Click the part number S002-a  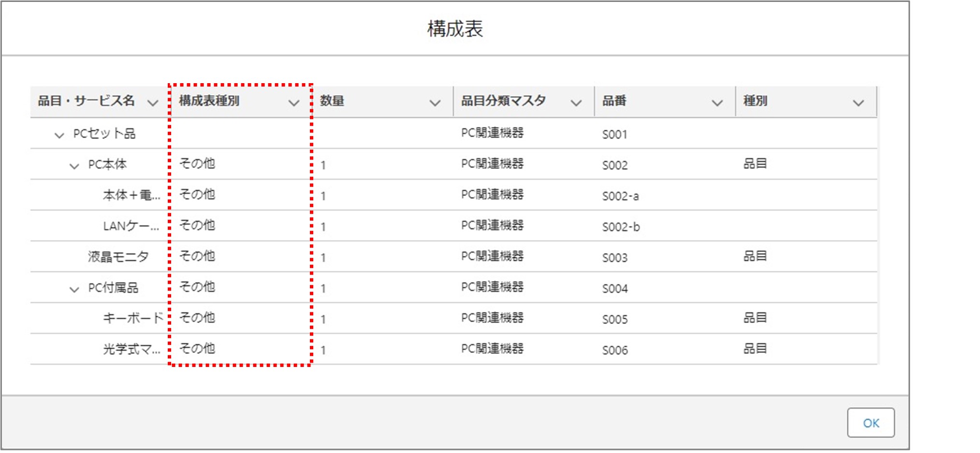620,196
